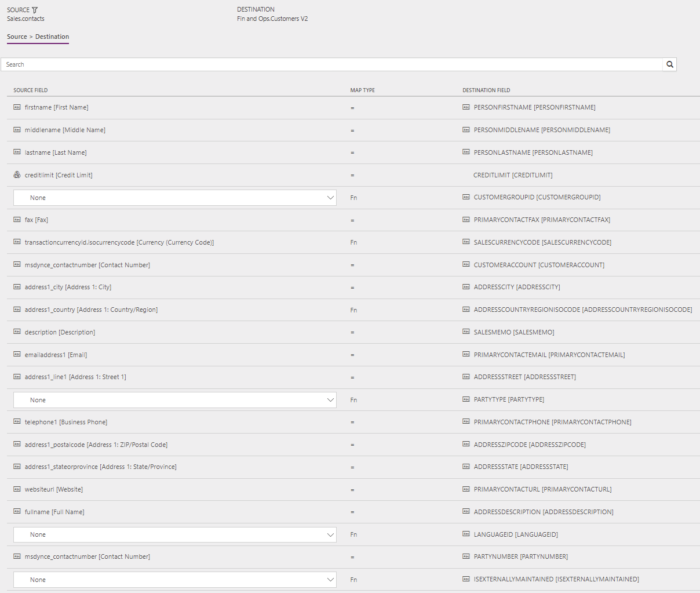Image resolution: width=700 pixels, height=593 pixels.
Task: Click the icon beside emailaddress1 source field
Action: 17,355
